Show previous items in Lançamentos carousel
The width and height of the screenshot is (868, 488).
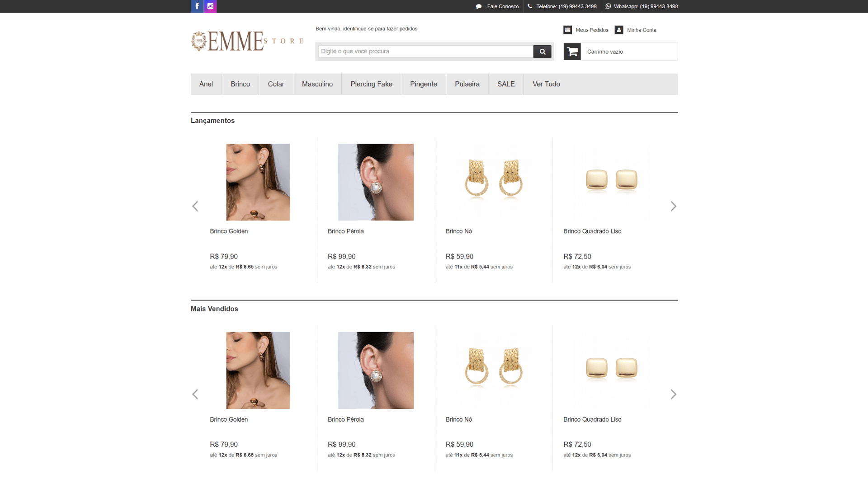pyautogui.click(x=195, y=206)
